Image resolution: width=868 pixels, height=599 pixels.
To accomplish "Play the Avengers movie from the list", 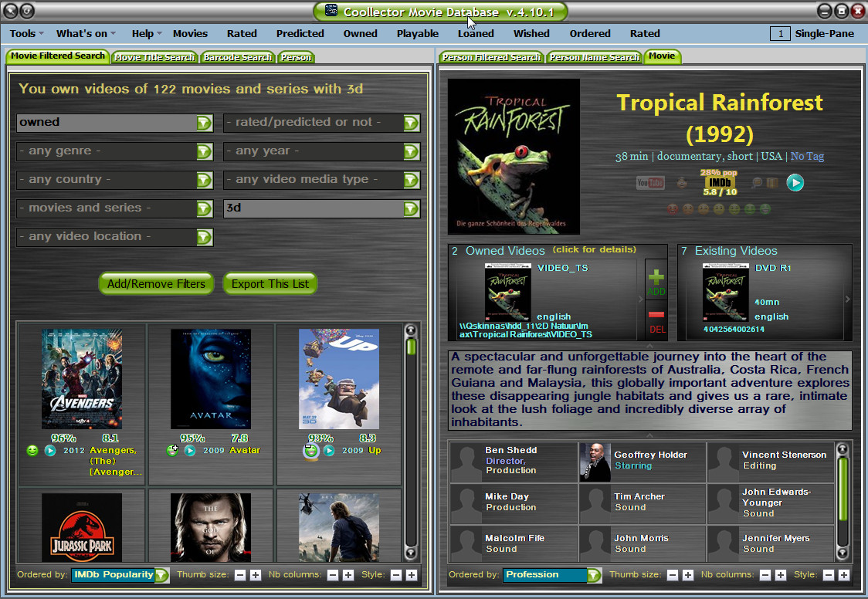I will tap(50, 451).
